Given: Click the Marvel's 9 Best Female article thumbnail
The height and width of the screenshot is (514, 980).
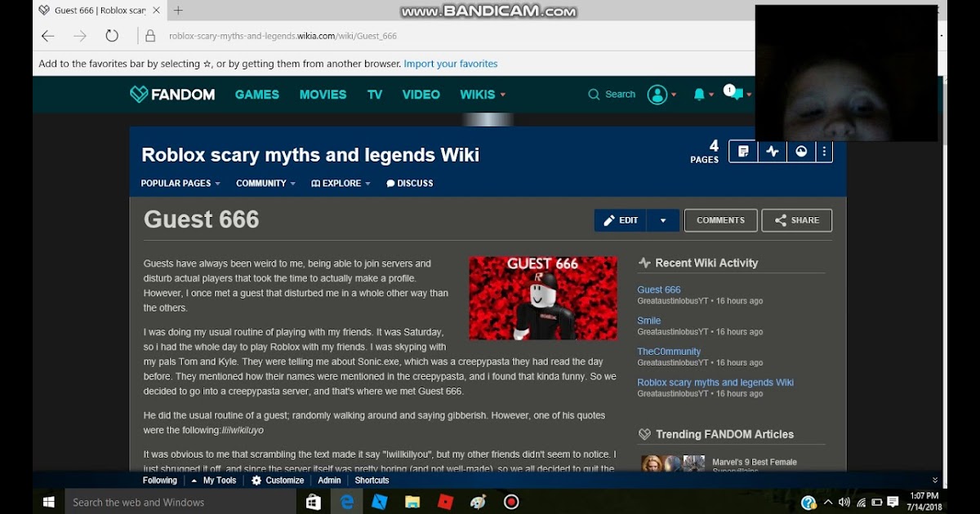Looking at the screenshot, I should (x=673, y=463).
